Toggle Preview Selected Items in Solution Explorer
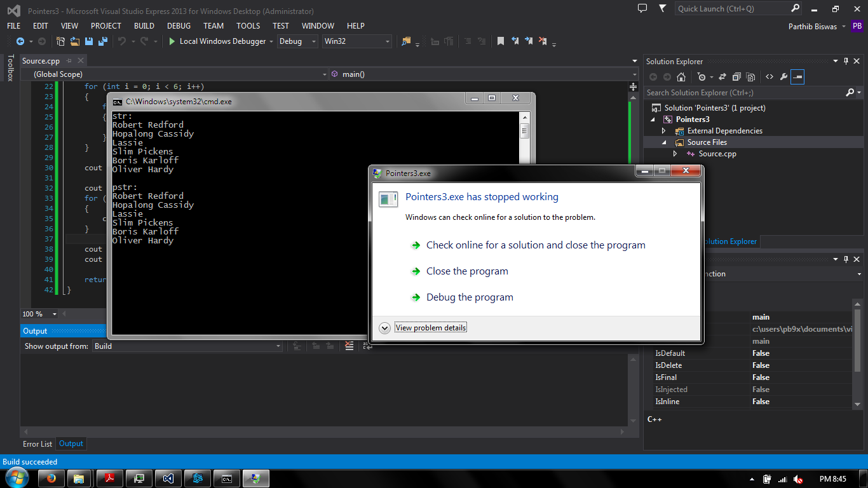 798,77
